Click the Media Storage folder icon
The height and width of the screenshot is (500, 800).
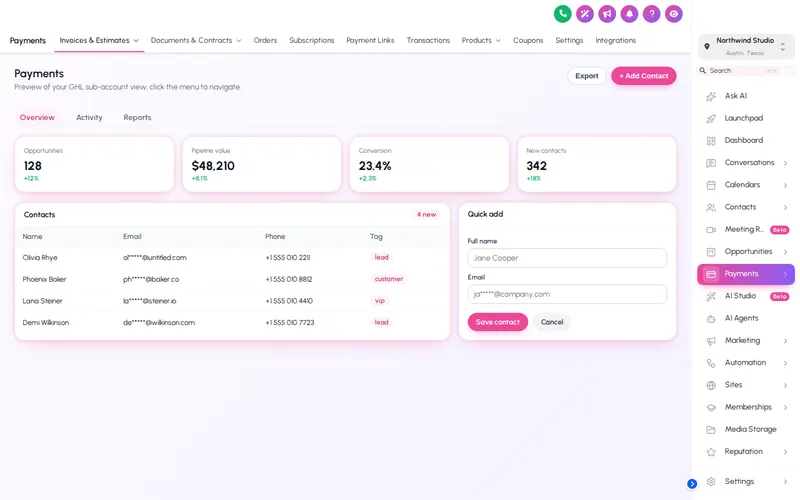[x=711, y=430]
